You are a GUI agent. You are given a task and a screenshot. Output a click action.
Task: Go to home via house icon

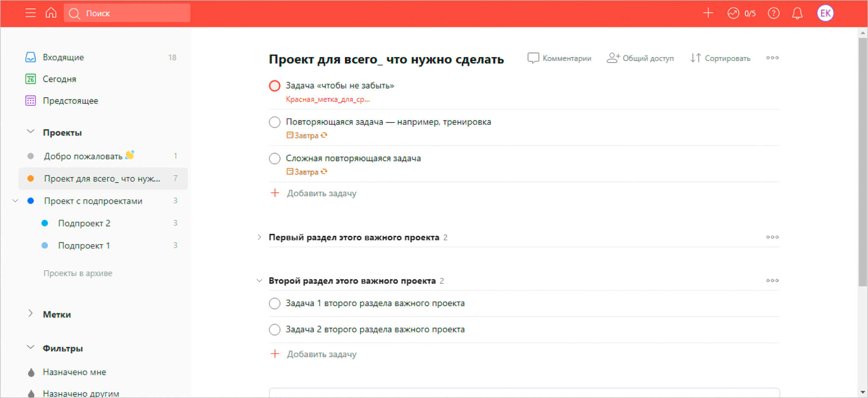(51, 13)
